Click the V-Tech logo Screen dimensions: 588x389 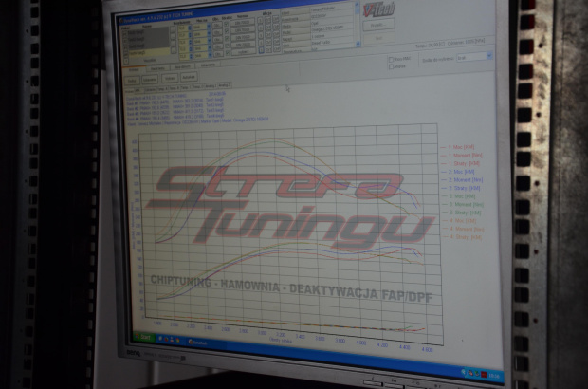[x=378, y=9]
